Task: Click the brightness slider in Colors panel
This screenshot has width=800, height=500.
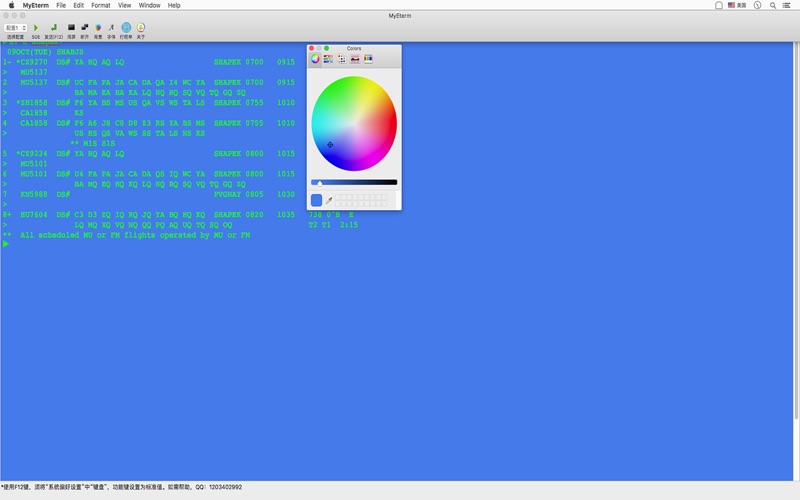Action: (x=354, y=182)
